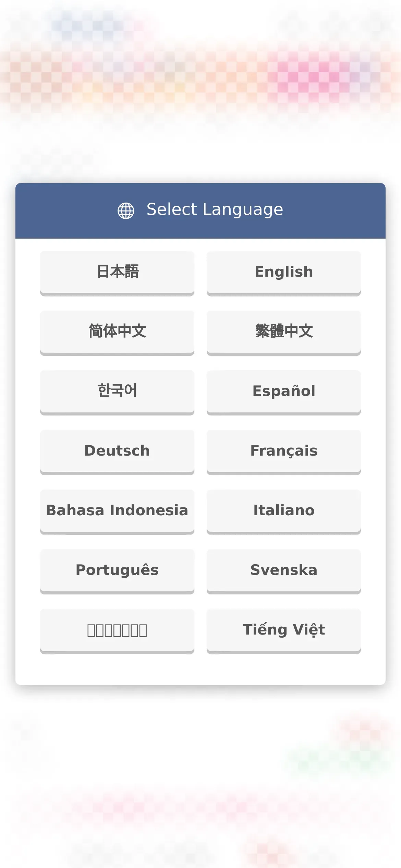Click the blurred banner above the dialog

point(200,69)
